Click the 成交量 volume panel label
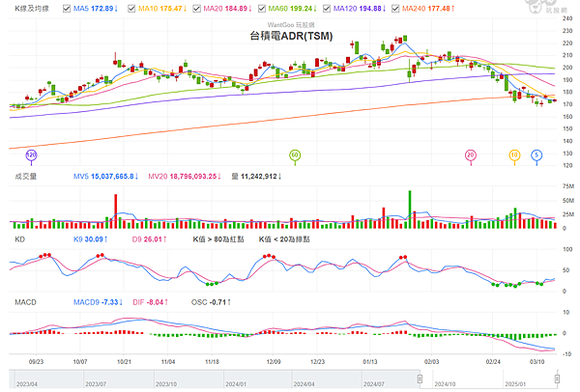Image resolution: width=580 pixels, height=392 pixels. [26, 177]
